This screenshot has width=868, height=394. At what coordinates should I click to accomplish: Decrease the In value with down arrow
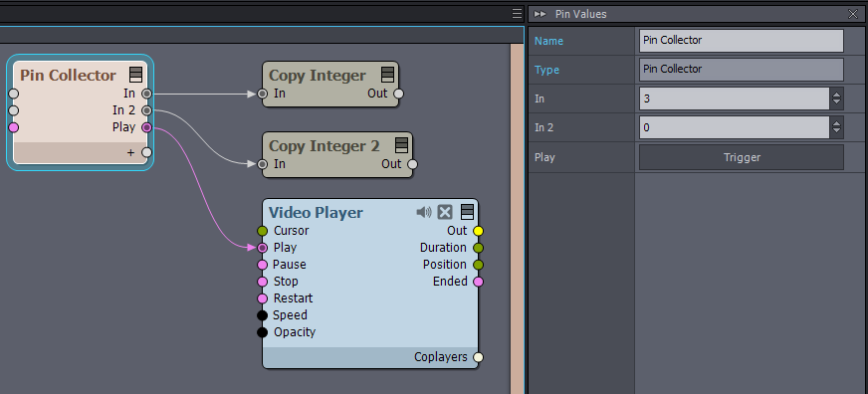836,102
